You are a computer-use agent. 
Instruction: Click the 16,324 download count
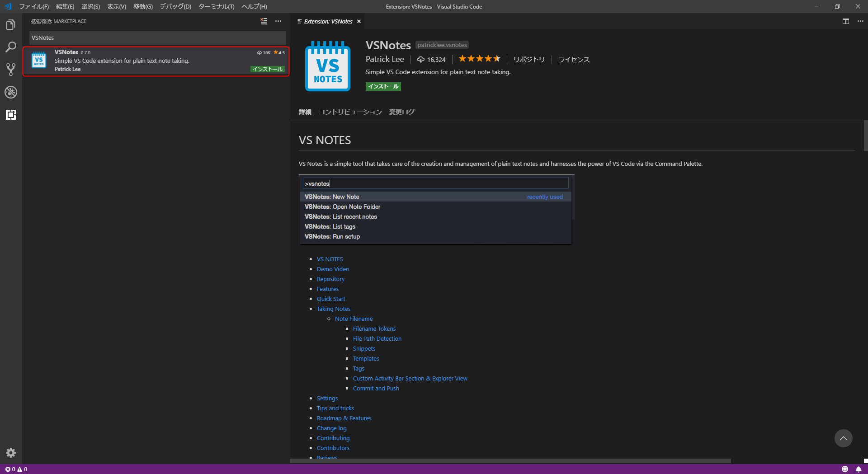(431, 60)
